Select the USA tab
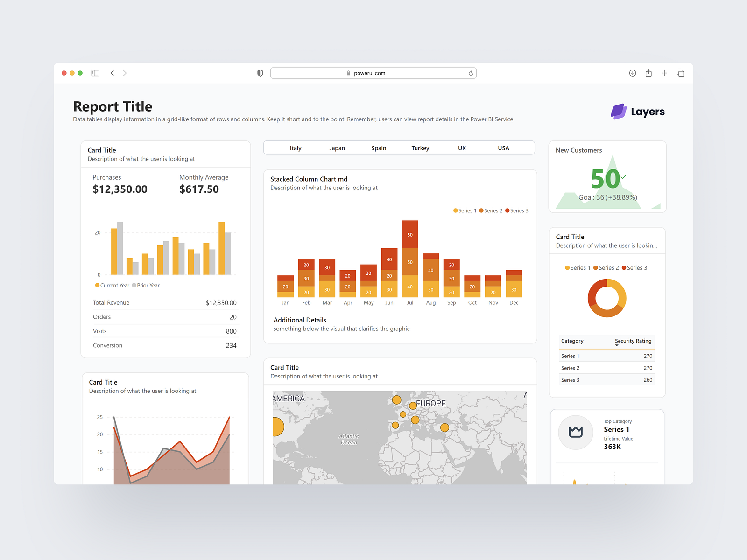This screenshot has height=560, width=747. 503,148
